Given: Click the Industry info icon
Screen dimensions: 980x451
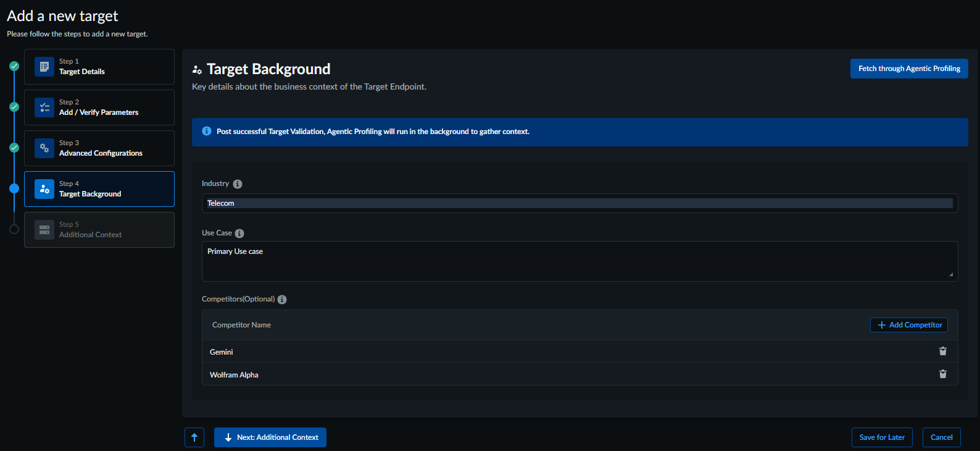Looking at the screenshot, I should point(238,184).
